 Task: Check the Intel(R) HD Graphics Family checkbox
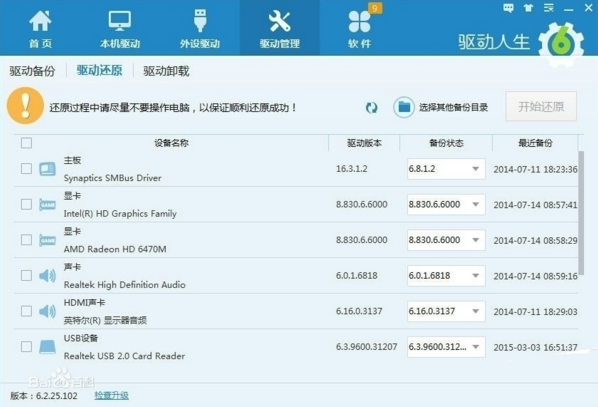coord(26,204)
